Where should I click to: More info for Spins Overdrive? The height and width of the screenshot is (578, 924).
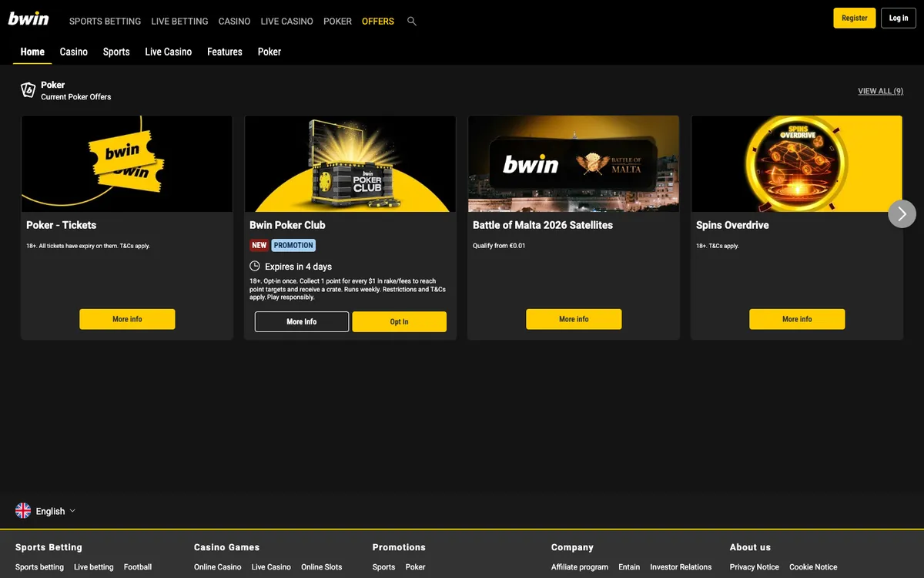click(797, 319)
